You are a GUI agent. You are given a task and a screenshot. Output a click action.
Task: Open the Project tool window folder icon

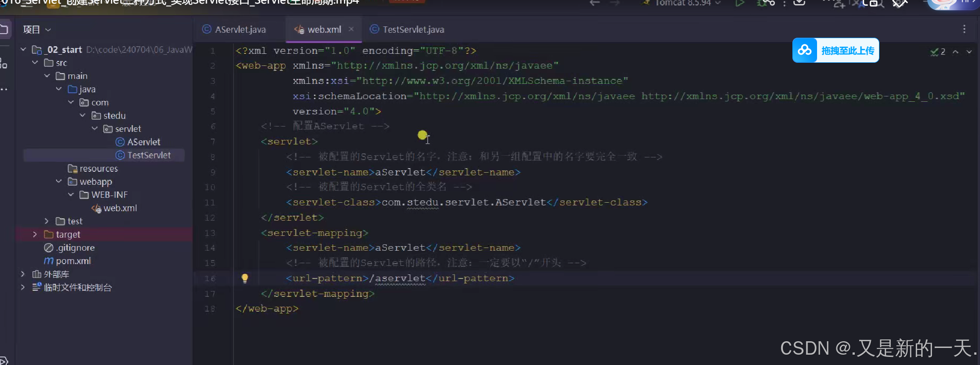coord(4,30)
